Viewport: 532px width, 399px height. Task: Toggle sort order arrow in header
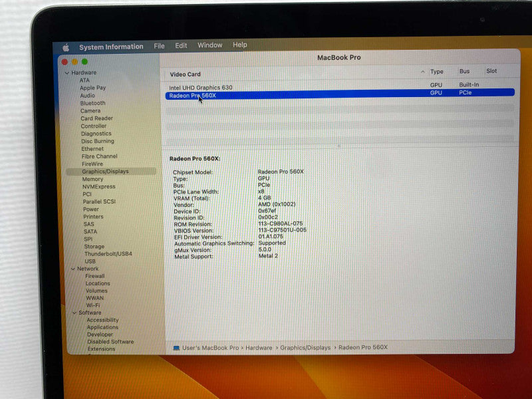[x=422, y=72]
